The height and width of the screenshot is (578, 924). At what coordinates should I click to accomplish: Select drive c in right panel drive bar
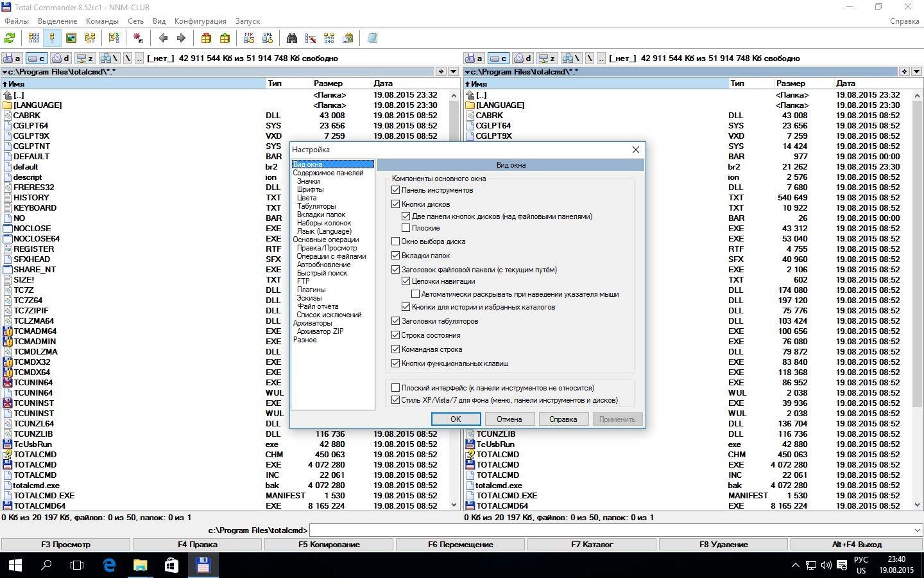[x=498, y=58]
